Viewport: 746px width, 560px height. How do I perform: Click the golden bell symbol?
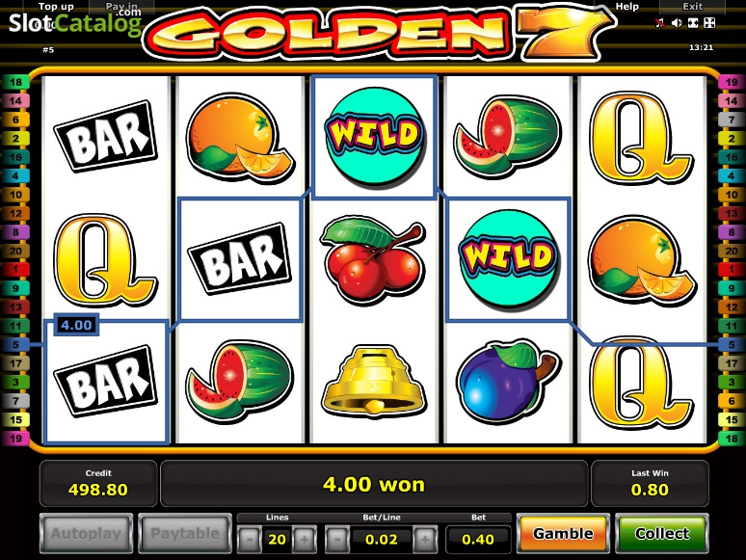374,380
